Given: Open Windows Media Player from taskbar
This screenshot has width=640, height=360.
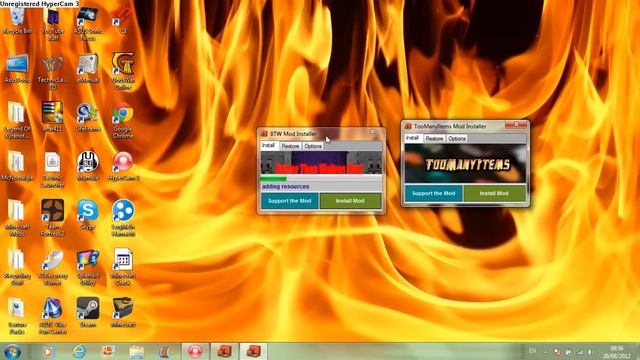Looking at the screenshot, I should coord(48,351).
